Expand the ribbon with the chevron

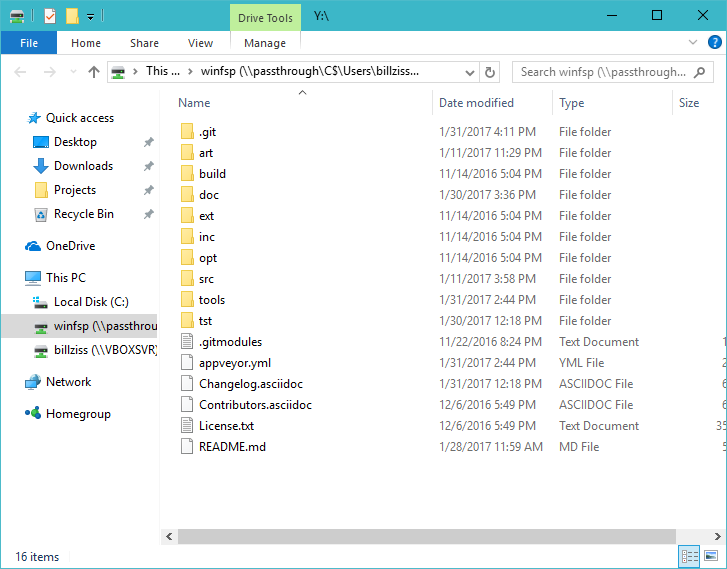pyautogui.click(x=693, y=43)
